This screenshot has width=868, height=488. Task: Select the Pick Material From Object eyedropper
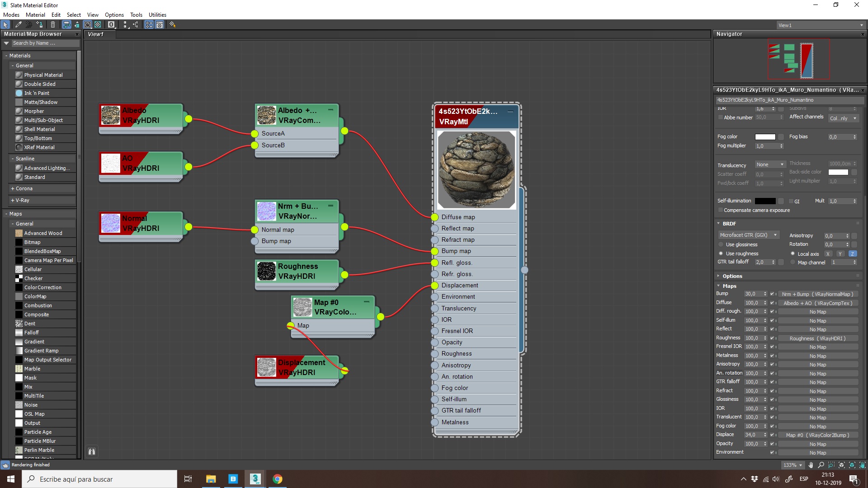(x=18, y=25)
